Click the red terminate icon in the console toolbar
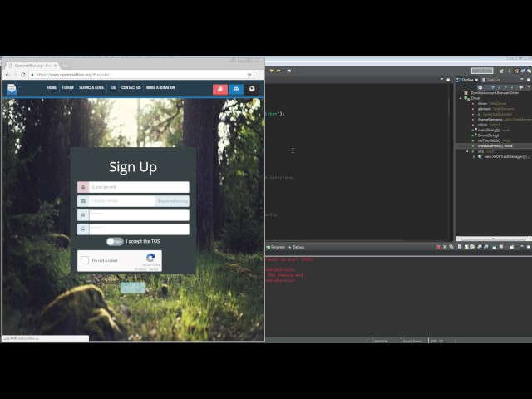The height and width of the screenshot is (399, 532). [438, 247]
